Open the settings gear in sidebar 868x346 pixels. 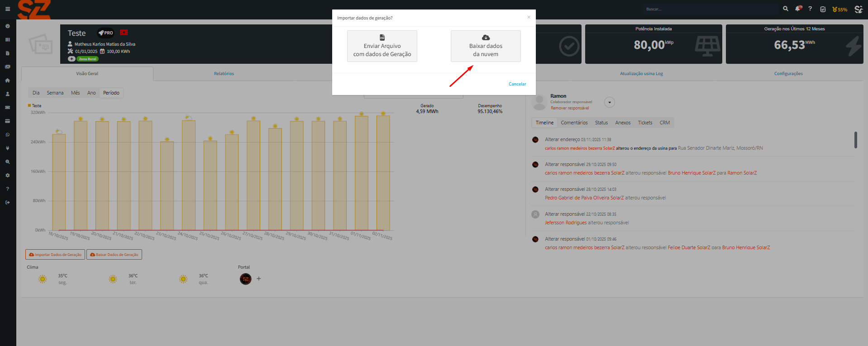click(x=7, y=175)
